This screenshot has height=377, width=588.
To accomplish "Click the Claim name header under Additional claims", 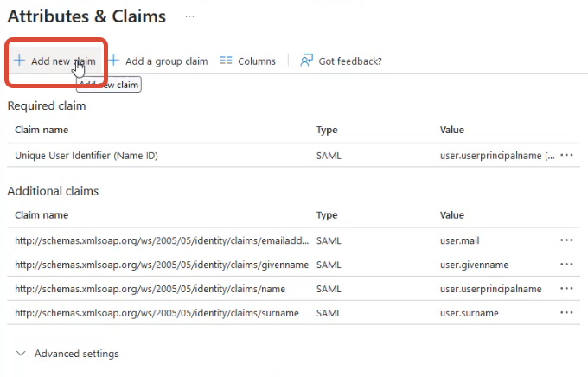I will coord(42,215).
